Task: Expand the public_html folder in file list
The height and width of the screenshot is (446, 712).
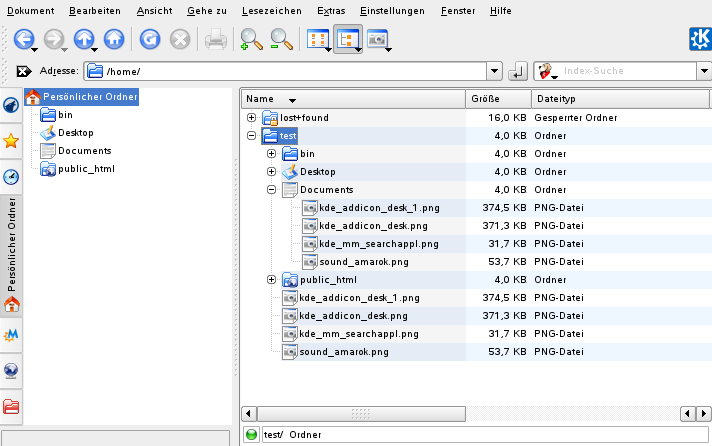Action: point(271,280)
